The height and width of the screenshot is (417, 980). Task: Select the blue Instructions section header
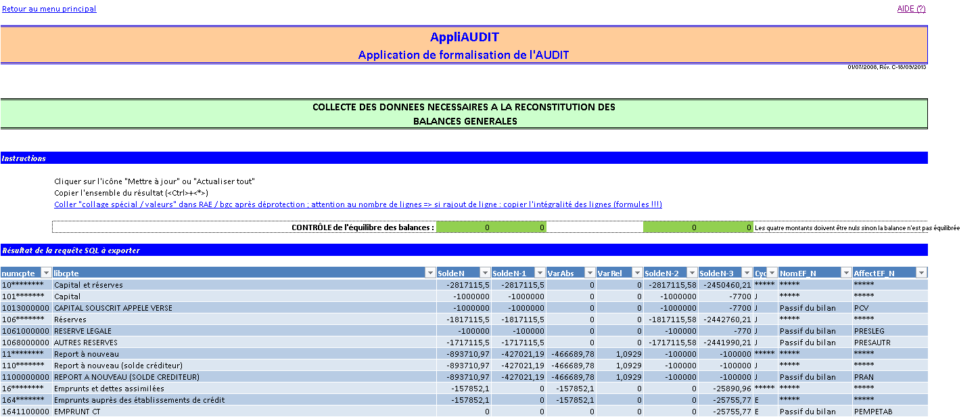(464, 158)
